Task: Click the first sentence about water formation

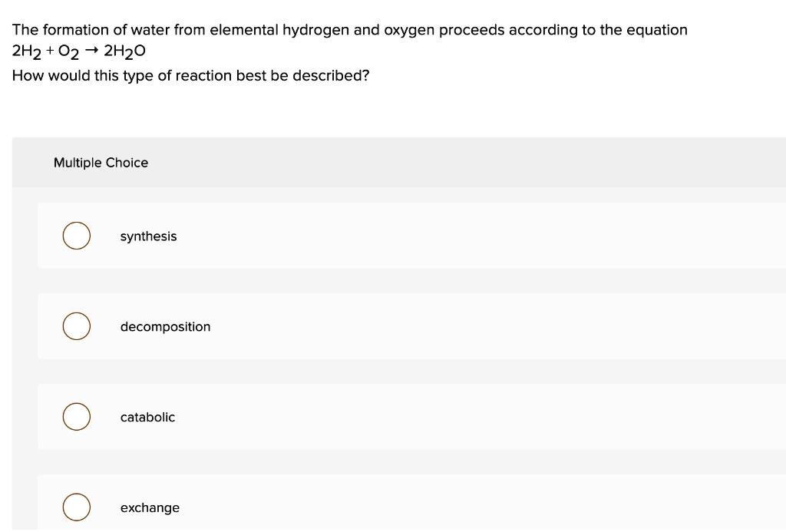Action: 349,30
